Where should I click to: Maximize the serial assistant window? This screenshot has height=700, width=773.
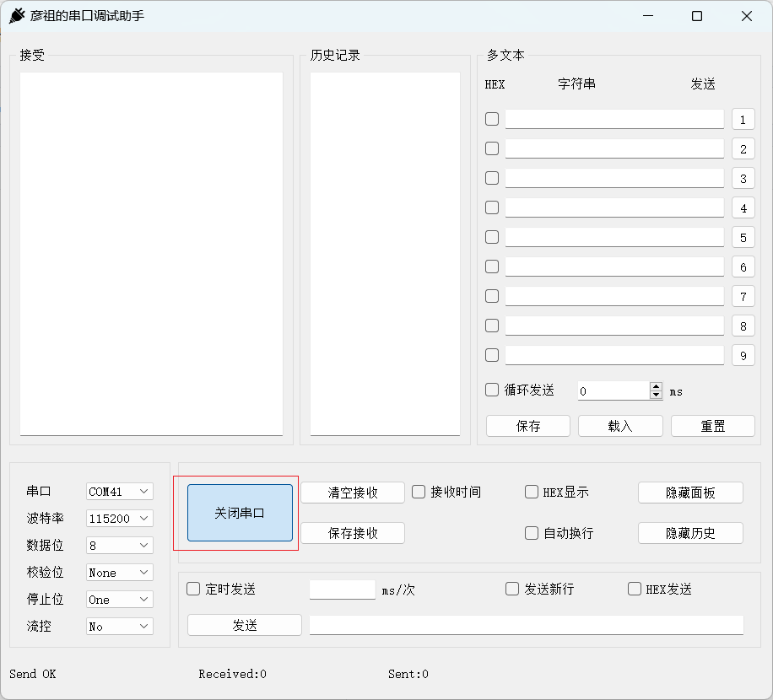click(x=697, y=16)
